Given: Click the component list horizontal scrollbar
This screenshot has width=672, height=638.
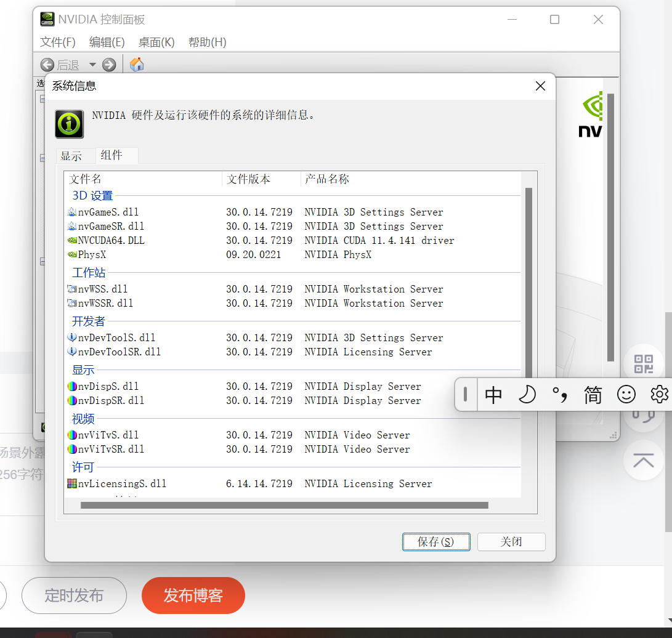Looking at the screenshot, I should click(284, 505).
